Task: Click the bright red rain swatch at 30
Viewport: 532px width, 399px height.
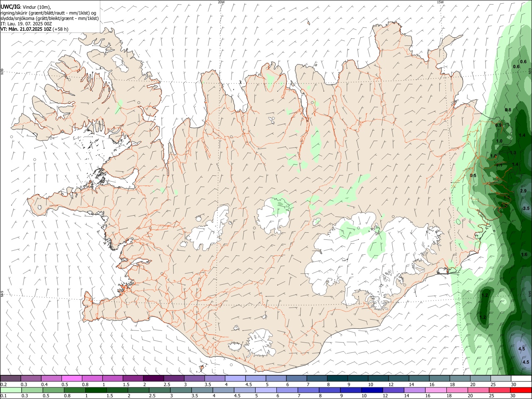Action: [x=521, y=390]
